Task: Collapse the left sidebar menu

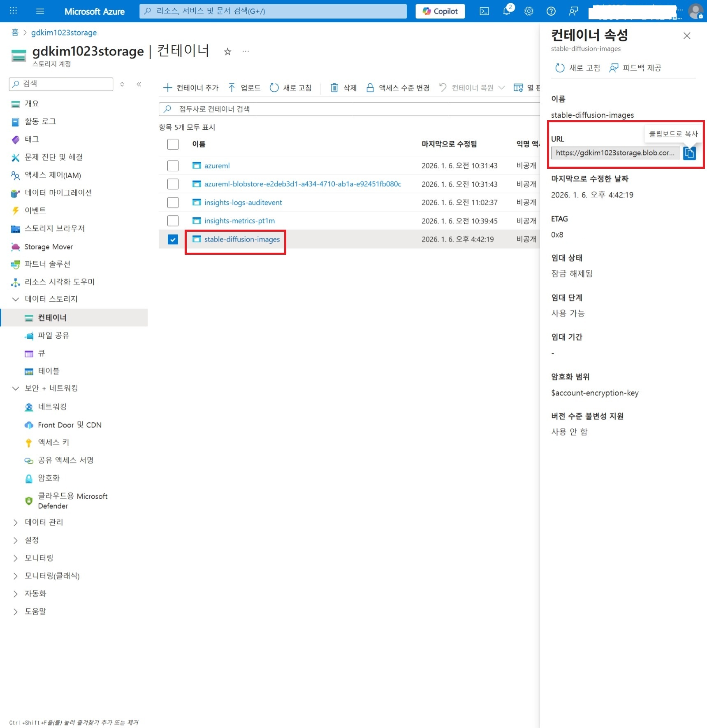Action: click(x=139, y=84)
